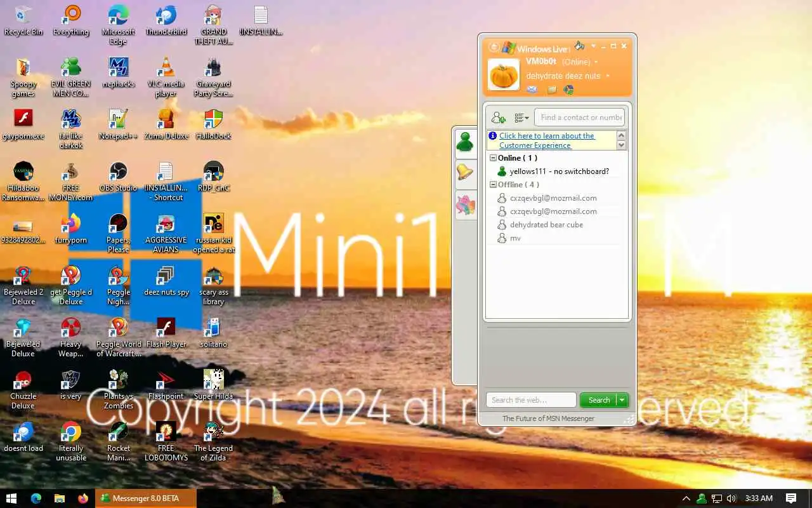This screenshot has width=812, height=508.
Task: Click the 3:33 AM taskbar clock
Action: coord(759,498)
